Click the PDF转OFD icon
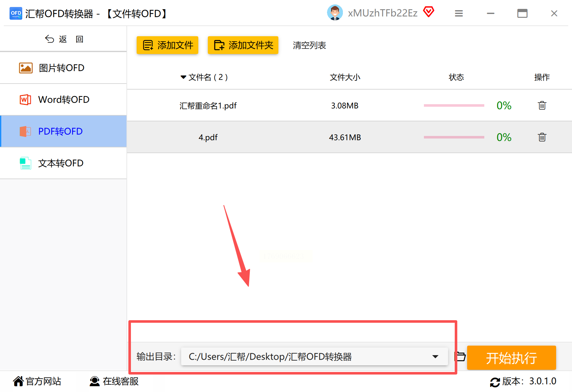572x392 pixels. (x=25, y=132)
